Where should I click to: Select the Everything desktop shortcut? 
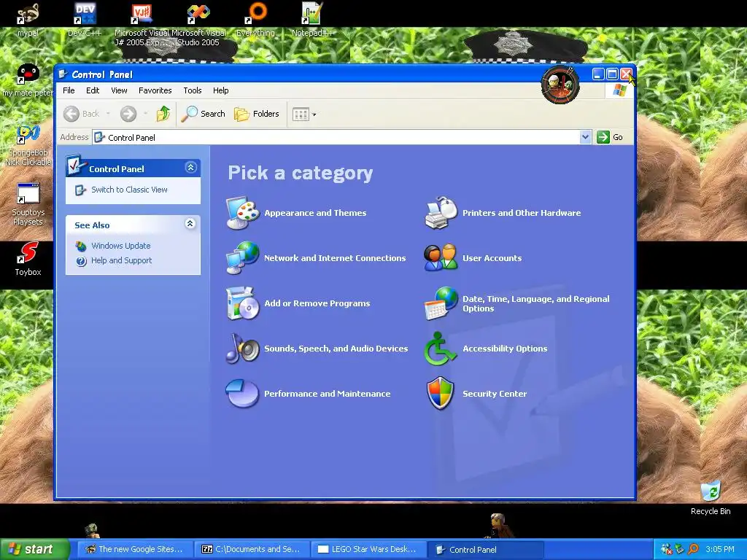pyautogui.click(x=256, y=20)
